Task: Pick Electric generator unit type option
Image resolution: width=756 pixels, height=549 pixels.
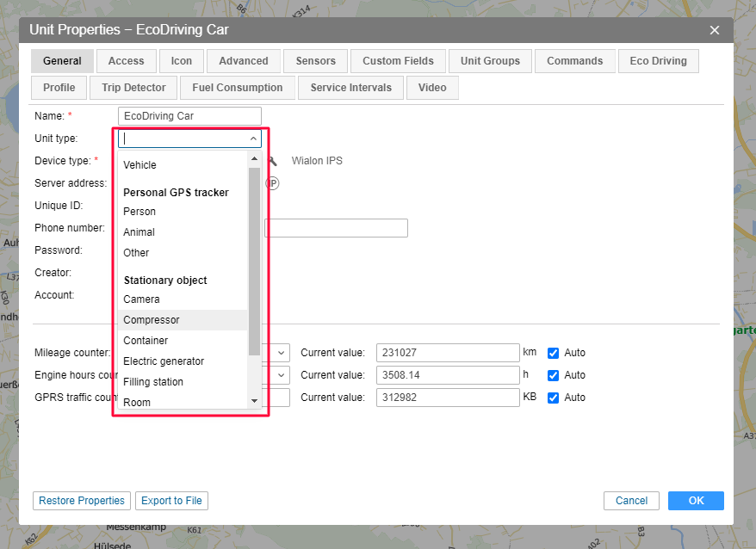Action: 164,361
